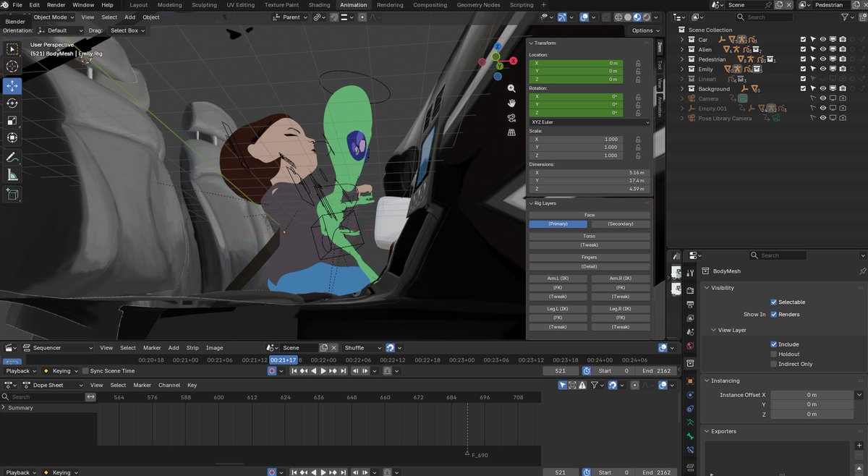Uncheck the Selectable visibility option
Viewport: 868px width, 476px height.
pyautogui.click(x=774, y=302)
